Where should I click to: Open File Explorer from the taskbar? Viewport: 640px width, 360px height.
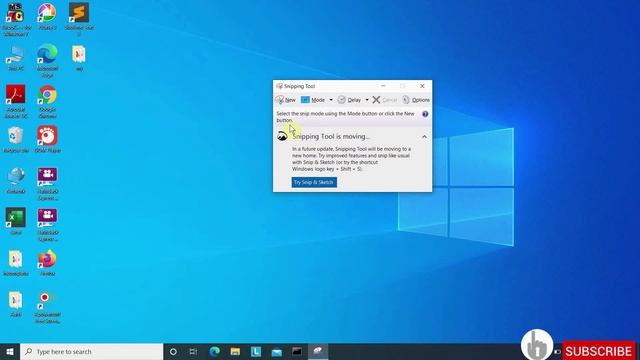[235, 351]
